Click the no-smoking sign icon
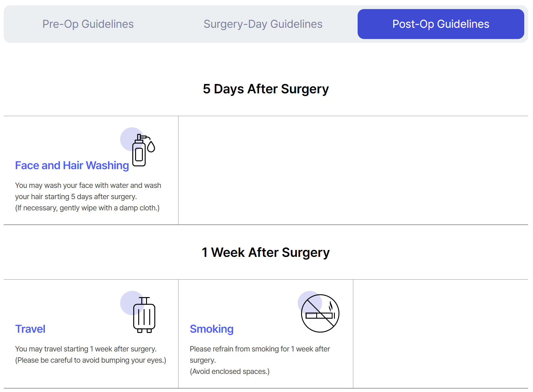This screenshot has height=392, width=533. 320,313
